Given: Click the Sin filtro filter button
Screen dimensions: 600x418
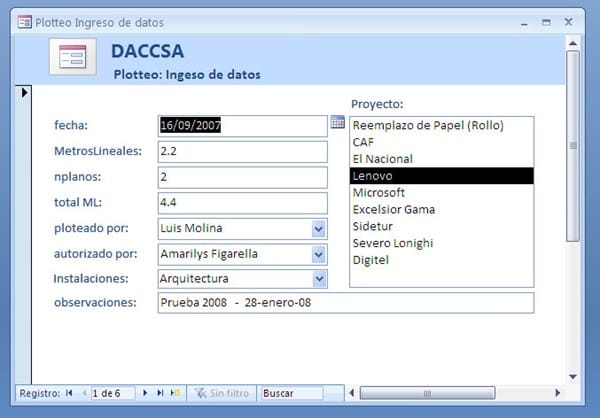Looking at the screenshot, I should 222,393.
